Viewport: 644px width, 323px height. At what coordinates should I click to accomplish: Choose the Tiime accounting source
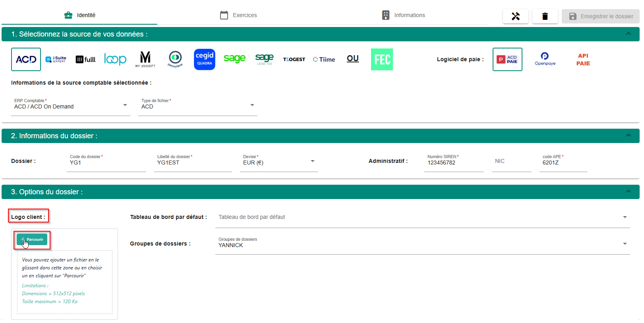[x=324, y=59]
